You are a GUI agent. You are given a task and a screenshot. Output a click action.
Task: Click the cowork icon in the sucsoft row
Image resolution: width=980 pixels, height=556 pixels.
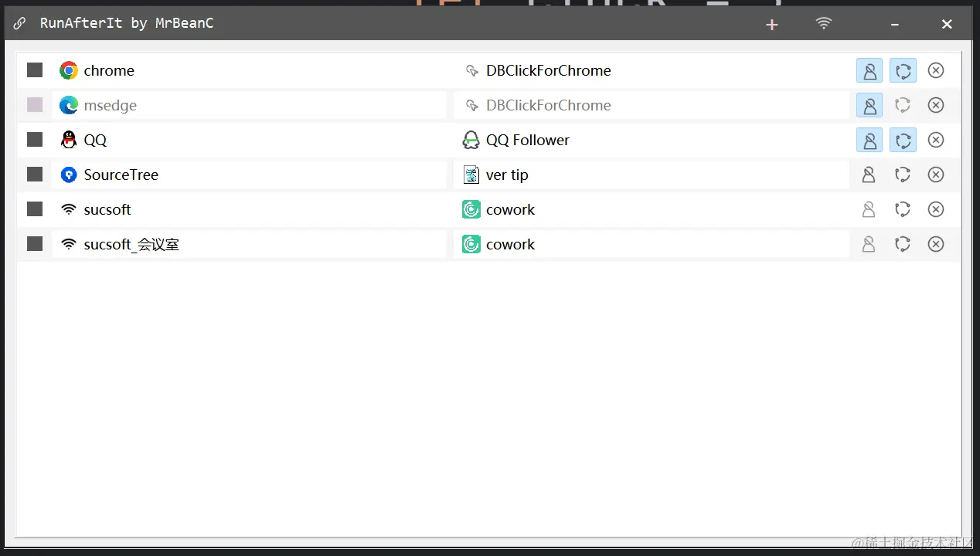click(471, 209)
